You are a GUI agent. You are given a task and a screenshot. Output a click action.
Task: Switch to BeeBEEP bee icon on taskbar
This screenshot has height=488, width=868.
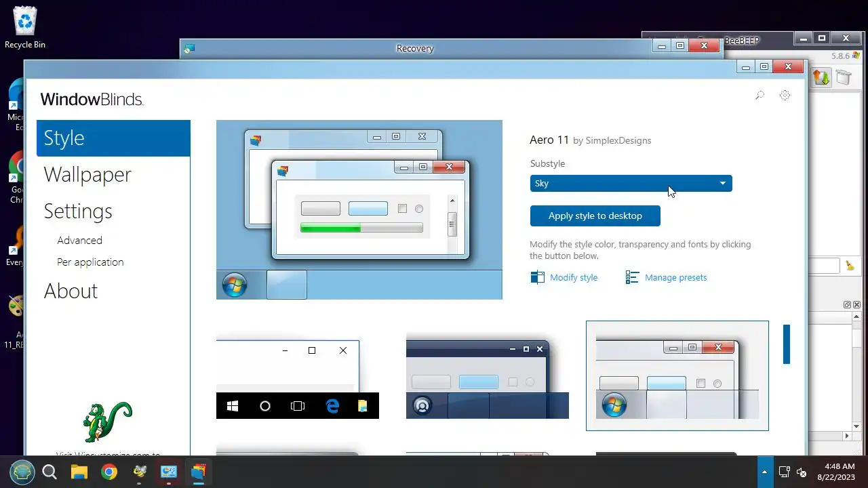[139, 472]
